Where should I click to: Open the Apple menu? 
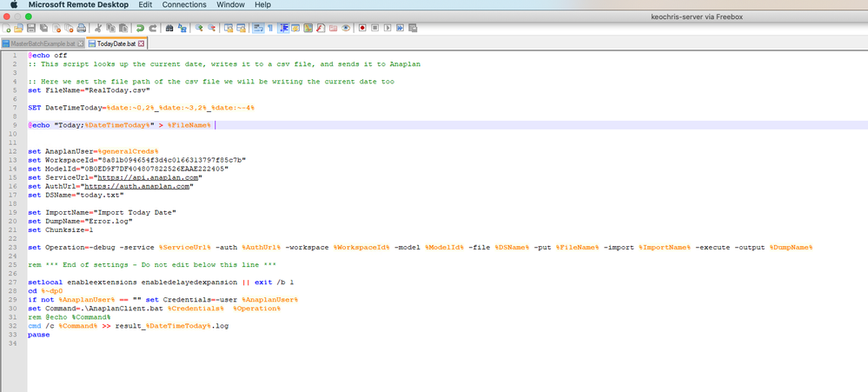pos(14,4)
